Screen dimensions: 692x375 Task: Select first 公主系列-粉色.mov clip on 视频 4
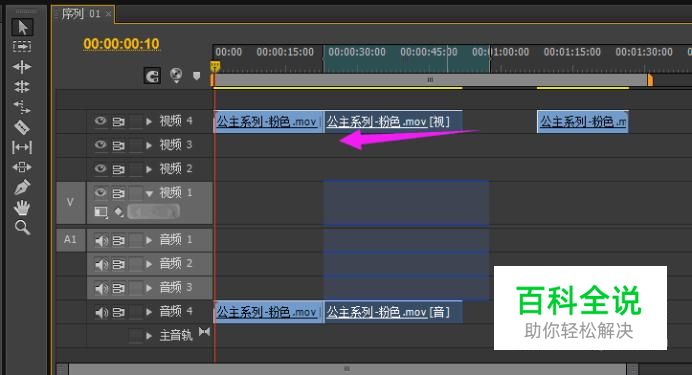pos(269,122)
